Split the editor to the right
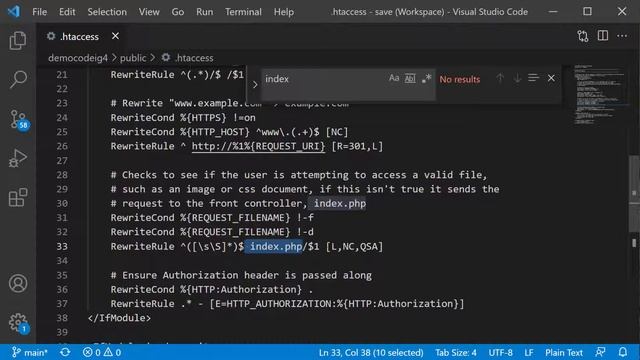This screenshot has width=640, height=360. pos(602,36)
